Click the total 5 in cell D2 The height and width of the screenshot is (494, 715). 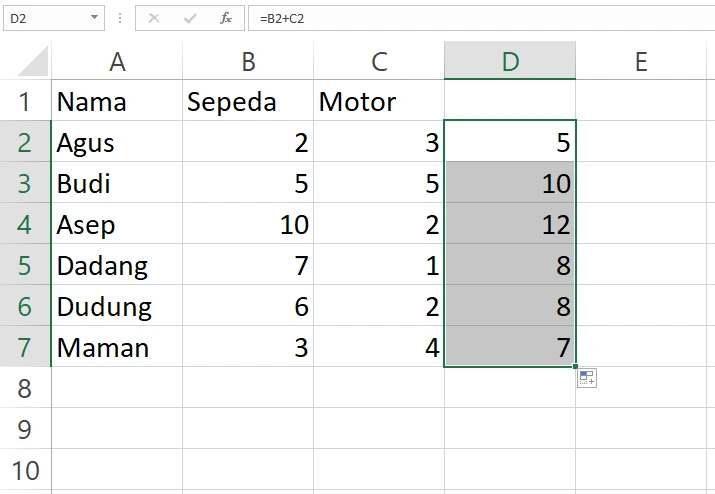[x=510, y=142]
